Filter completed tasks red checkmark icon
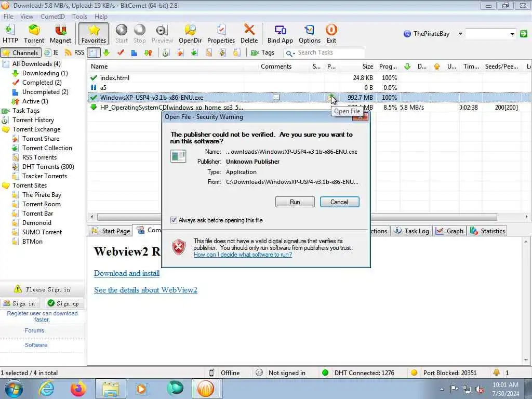This screenshot has height=399, width=532. click(x=121, y=52)
